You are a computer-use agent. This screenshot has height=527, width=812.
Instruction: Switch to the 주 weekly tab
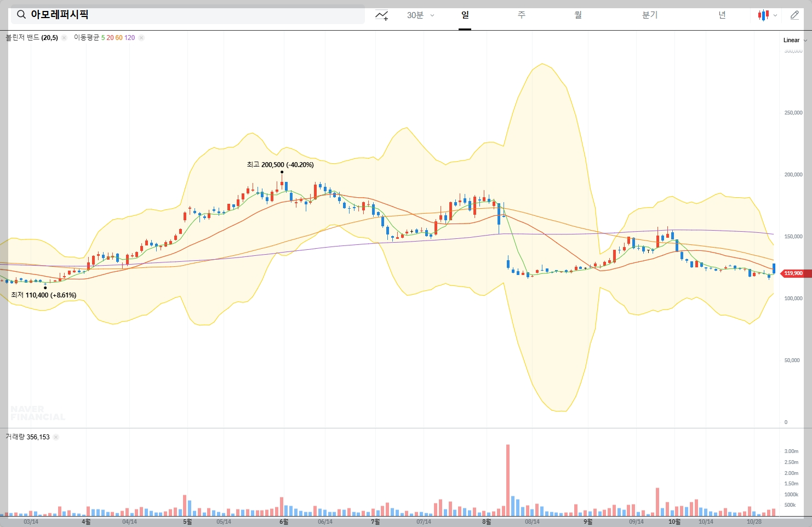(x=522, y=15)
